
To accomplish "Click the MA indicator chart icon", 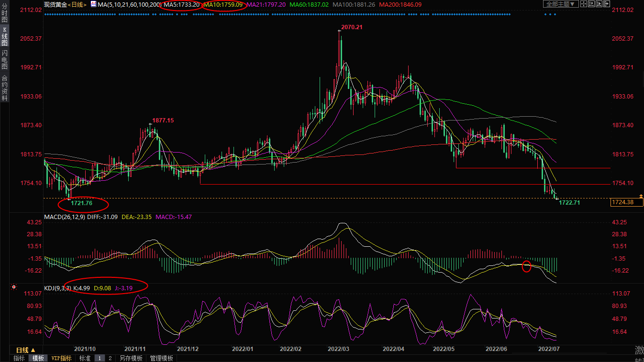I will coord(93,5).
